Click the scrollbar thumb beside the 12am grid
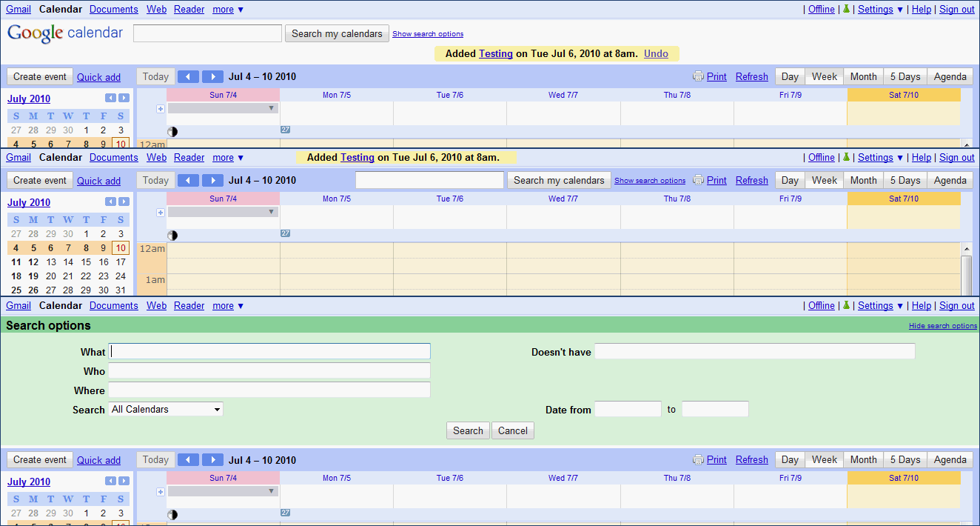The width and height of the screenshot is (980, 526). (966, 275)
